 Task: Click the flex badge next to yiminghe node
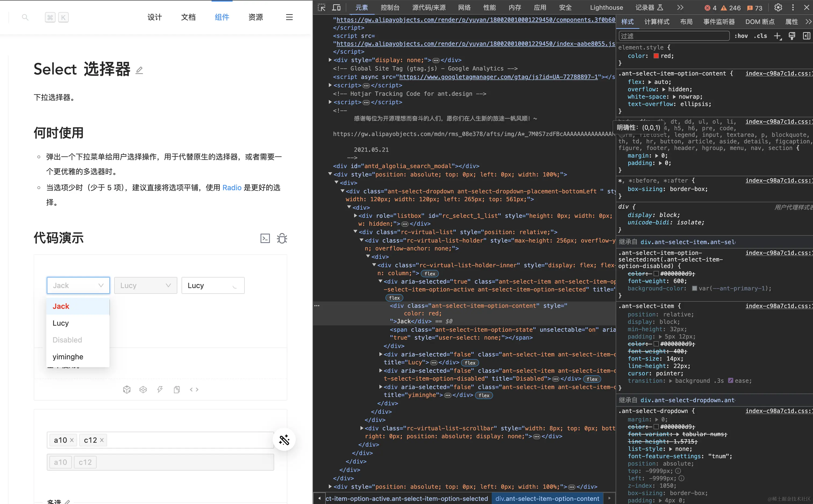pyautogui.click(x=484, y=395)
